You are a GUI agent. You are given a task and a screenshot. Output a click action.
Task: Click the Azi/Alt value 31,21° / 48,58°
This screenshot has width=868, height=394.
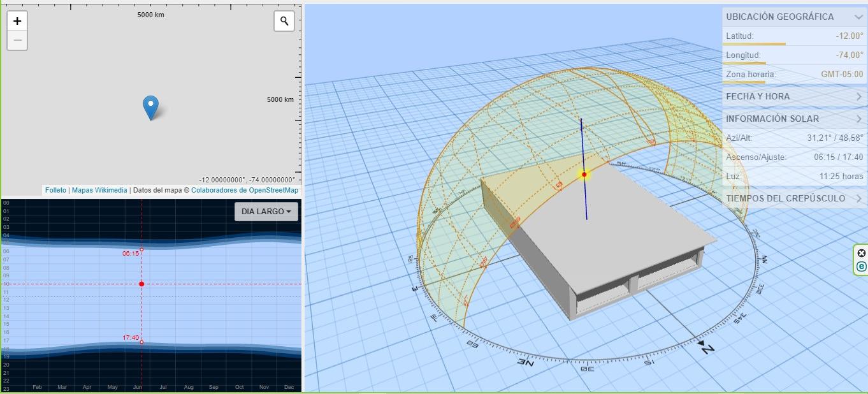pyautogui.click(x=835, y=138)
